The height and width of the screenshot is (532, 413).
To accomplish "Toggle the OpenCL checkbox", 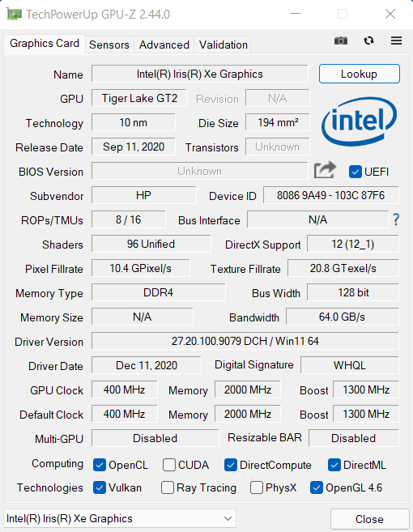I will (100, 465).
